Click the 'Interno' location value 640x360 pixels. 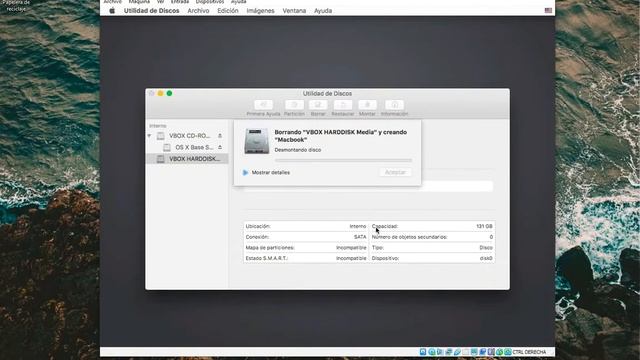358,226
